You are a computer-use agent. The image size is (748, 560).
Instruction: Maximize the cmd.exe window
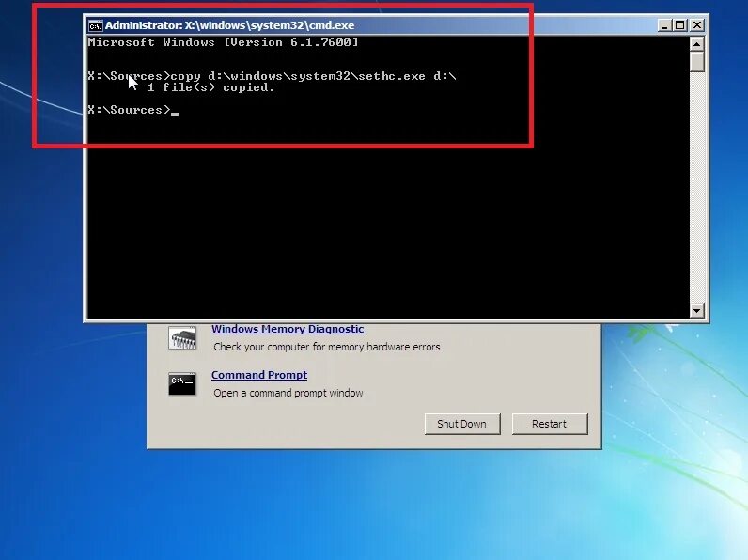tap(680, 25)
